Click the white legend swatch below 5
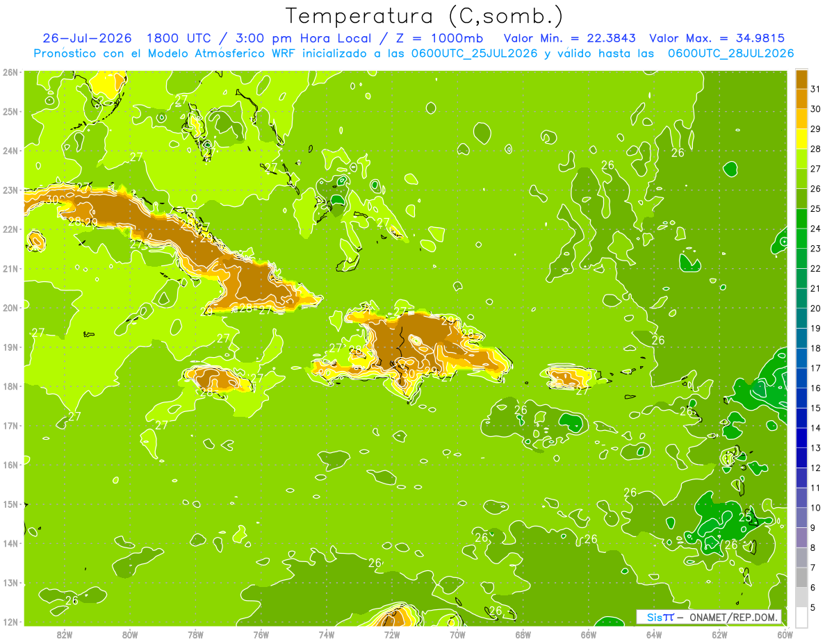The width and height of the screenshot is (834, 644). click(x=801, y=617)
